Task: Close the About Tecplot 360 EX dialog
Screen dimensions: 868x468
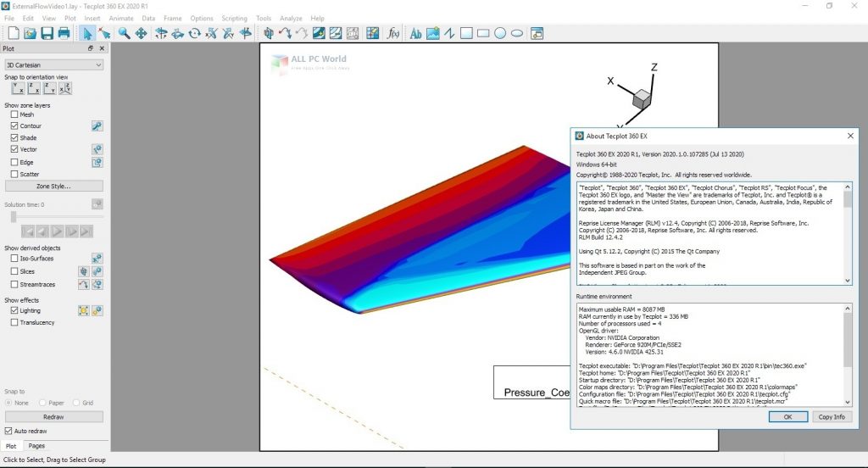Action: click(x=850, y=136)
